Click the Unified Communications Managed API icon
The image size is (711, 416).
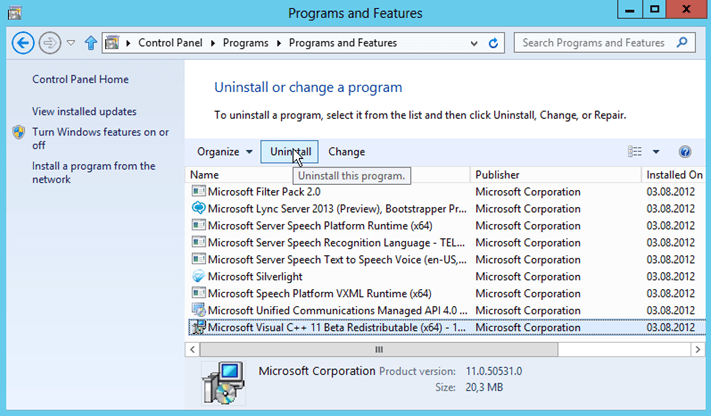coord(198,310)
